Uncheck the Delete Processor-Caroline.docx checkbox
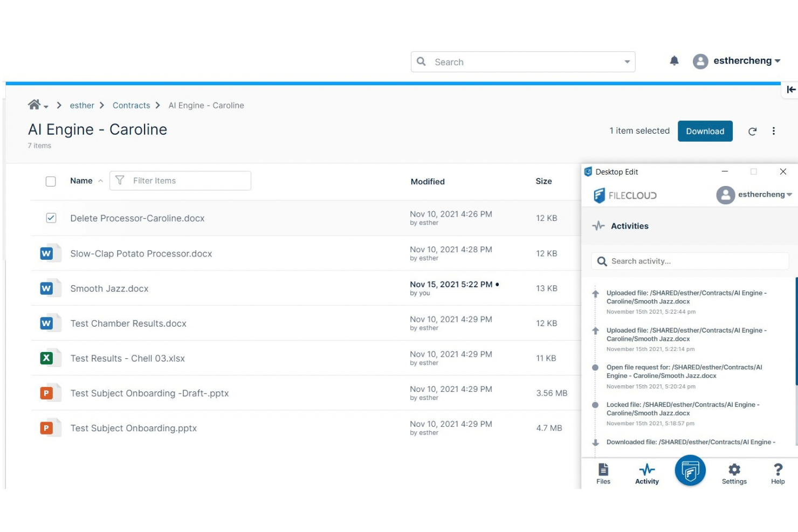This screenshot has height=532, width=798. coord(51,218)
